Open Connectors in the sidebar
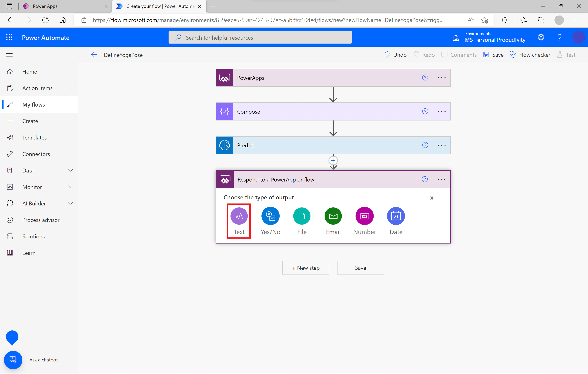The width and height of the screenshot is (588, 374). [x=39, y=154]
